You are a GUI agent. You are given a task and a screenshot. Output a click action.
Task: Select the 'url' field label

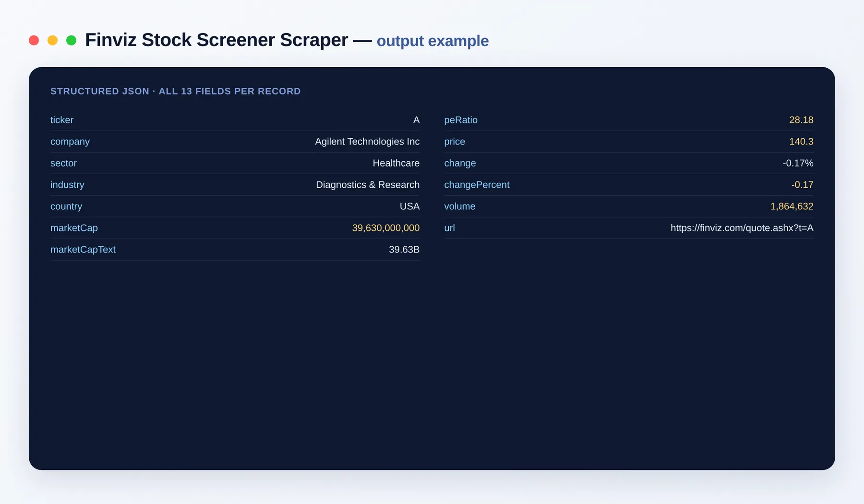[449, 228]
